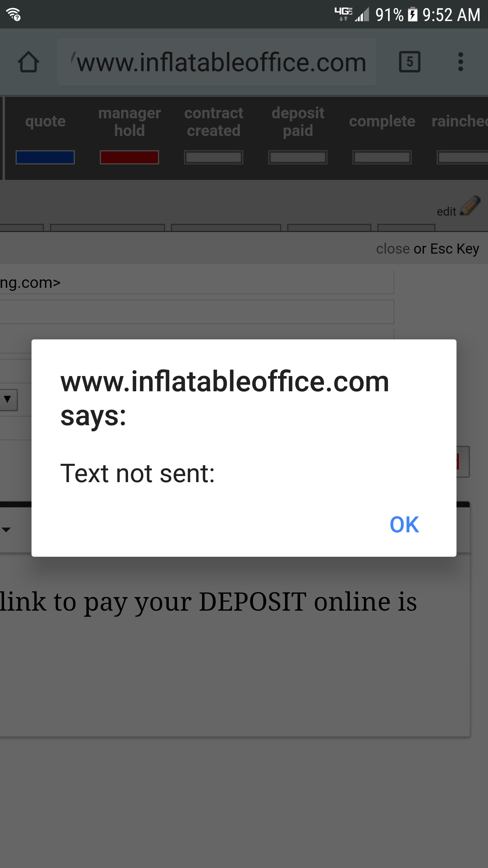
Task: Select the red manager hold status box
Action: (129, 157)
